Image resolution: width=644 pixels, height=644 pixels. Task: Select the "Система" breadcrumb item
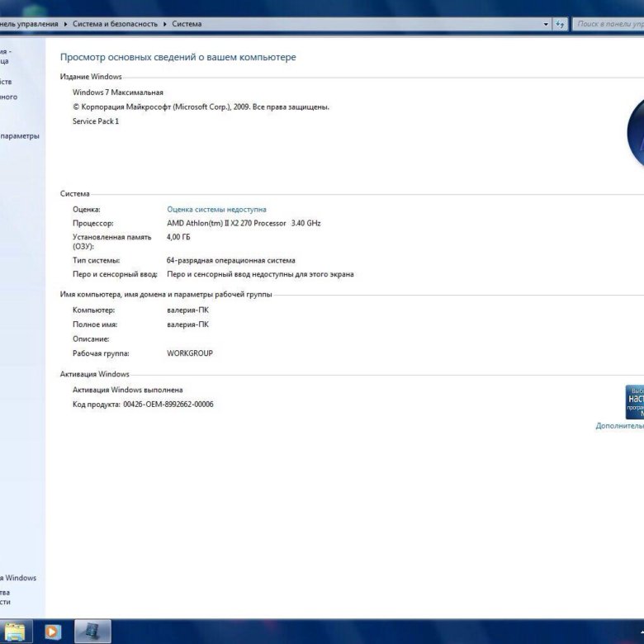coord(187,24)
